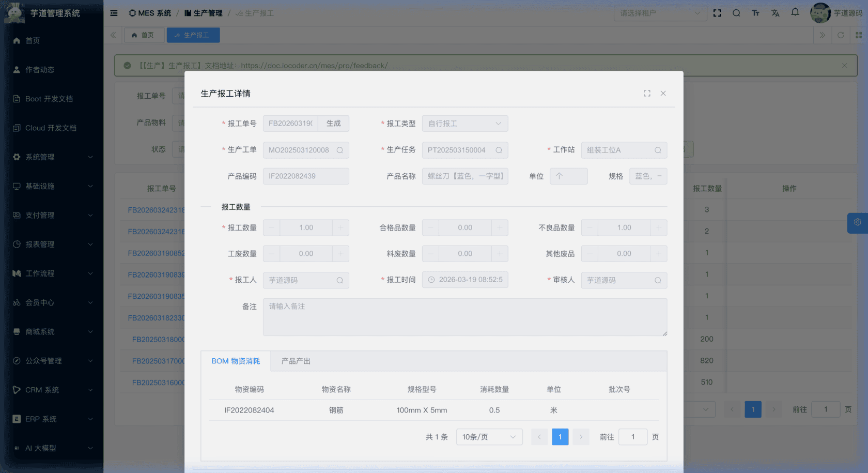Switch to the 产品产出 tab
Screen dimensions: 868x473
coord(296,361)
